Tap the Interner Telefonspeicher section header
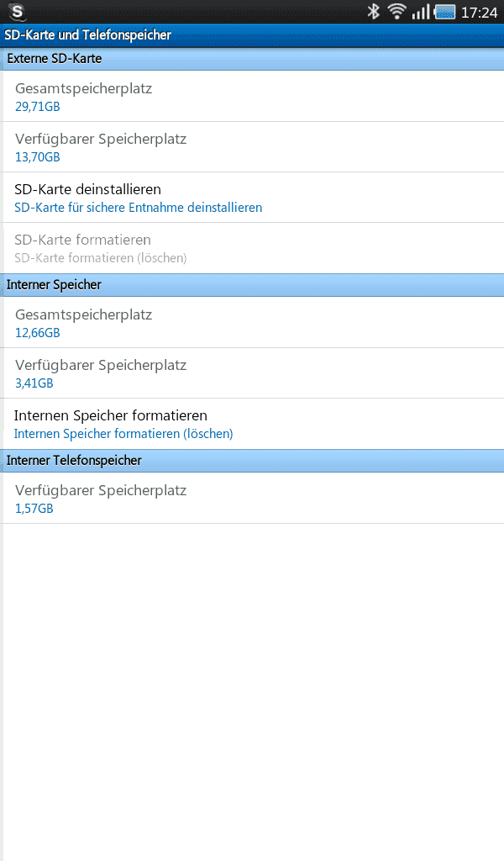Screen dimensions: 504x861 click(x=252, y=461)
